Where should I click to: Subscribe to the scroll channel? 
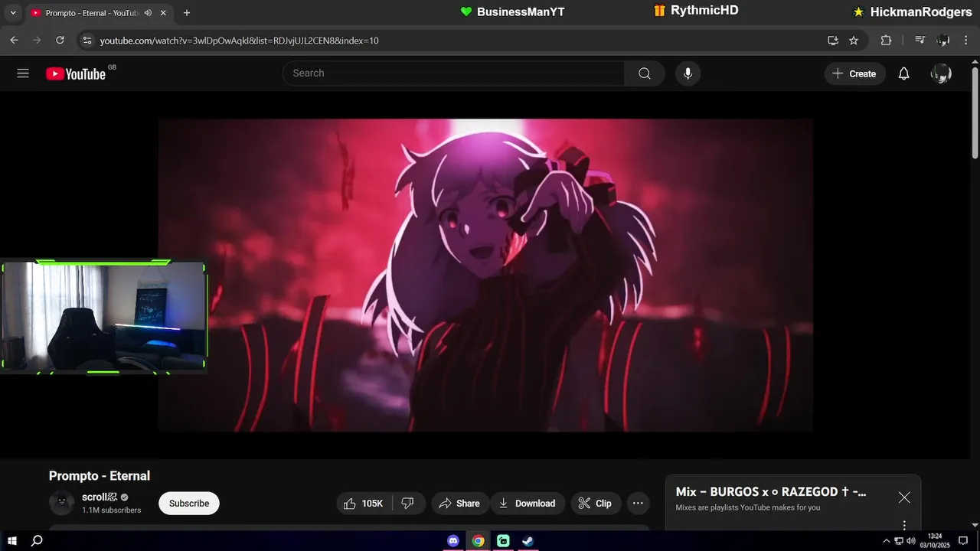point(189,503)
